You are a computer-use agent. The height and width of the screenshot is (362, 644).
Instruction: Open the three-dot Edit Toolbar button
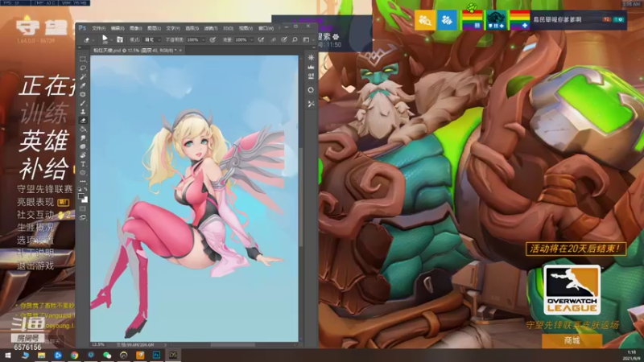click(x=83, y=182)
